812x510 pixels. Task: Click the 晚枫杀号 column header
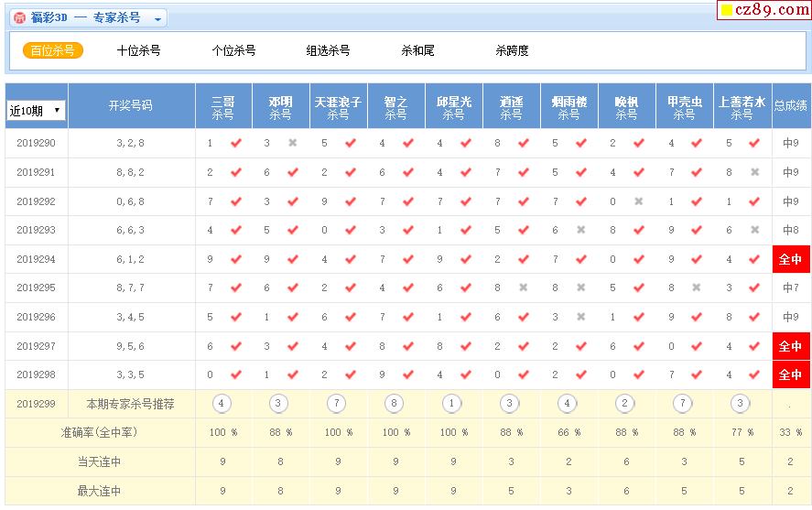point(626,105)
